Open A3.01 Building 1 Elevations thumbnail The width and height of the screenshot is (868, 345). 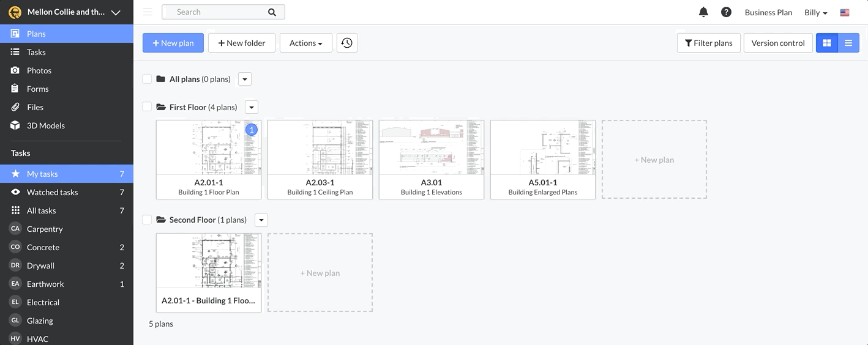click(x=432, y=159)
